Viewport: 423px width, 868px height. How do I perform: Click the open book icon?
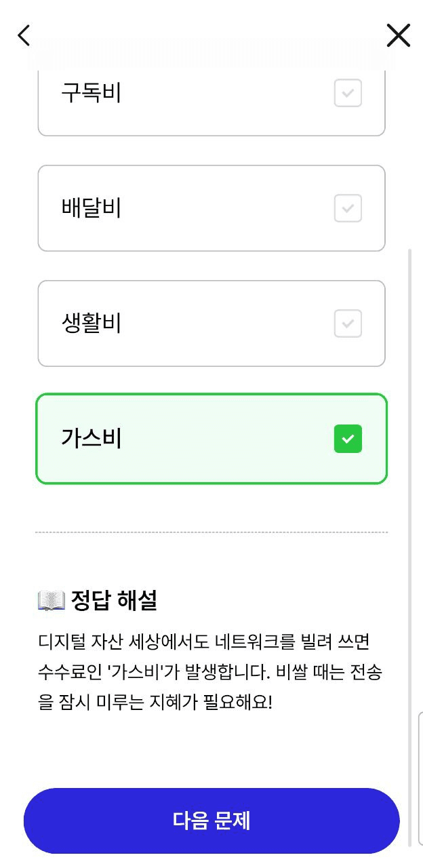51,600
